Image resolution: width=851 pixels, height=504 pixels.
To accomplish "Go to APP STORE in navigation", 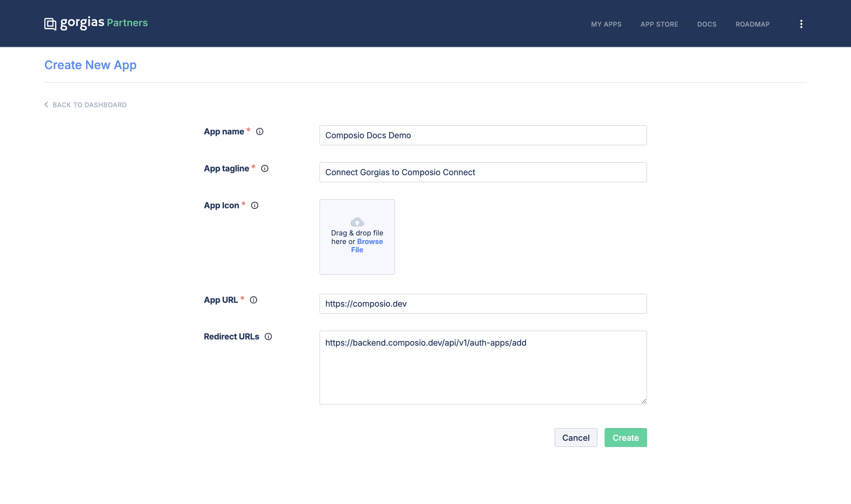I will point(659,24).
